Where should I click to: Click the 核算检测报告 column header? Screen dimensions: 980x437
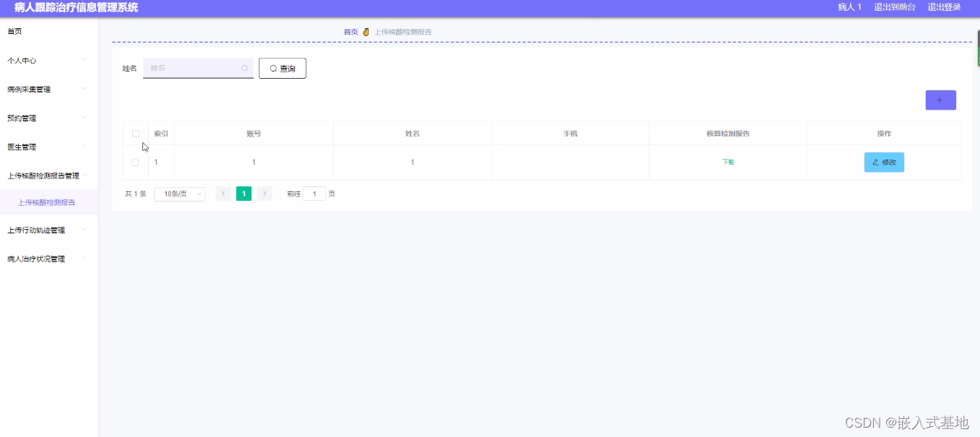[x=728, y=134]
